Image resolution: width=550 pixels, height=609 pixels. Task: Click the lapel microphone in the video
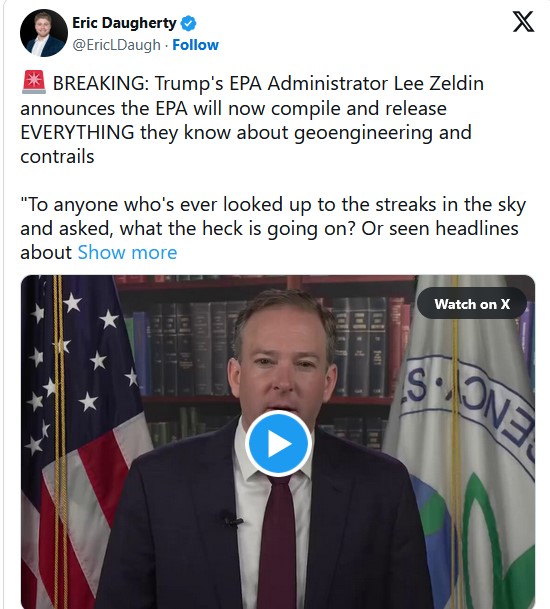pyautogui.click(x=232, y=520)
